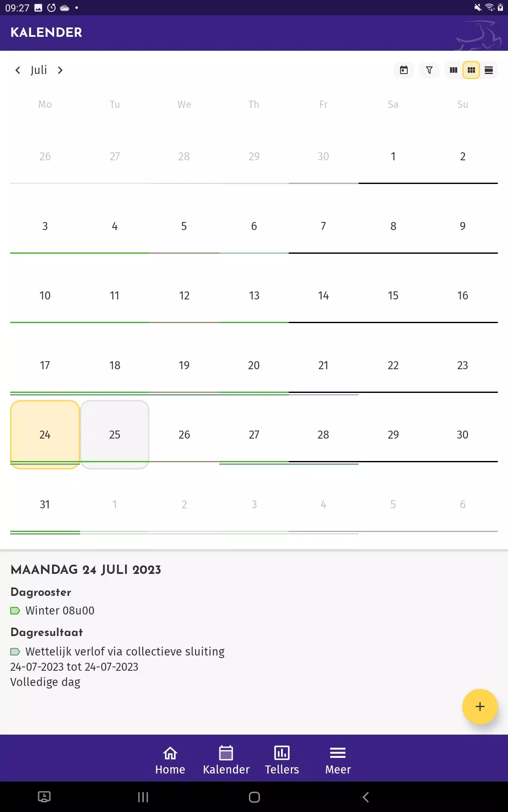
Task: Open the Tellers counters section
Action: coord(282,760)
